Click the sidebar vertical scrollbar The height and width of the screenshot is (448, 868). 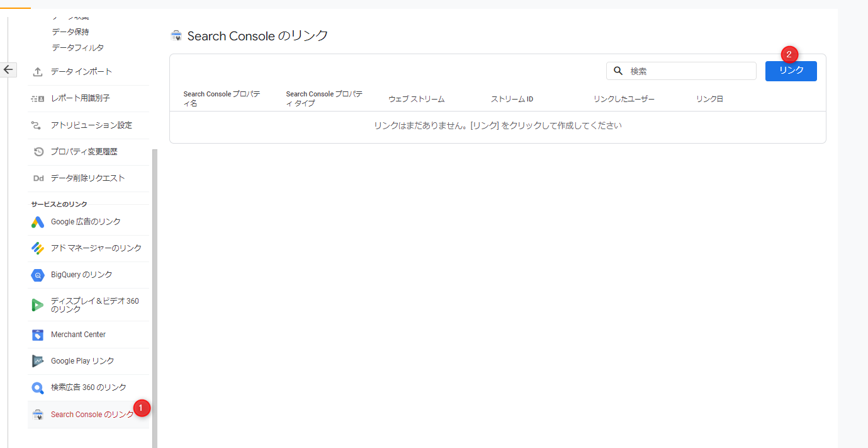[155, 296]
